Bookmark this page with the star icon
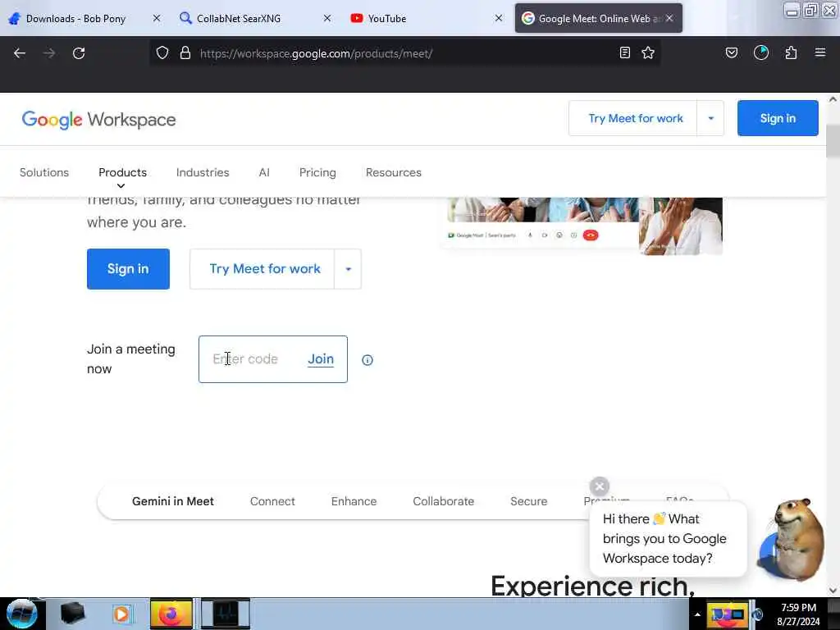This screenshot has width=840, height=630. tap(648, 52)
